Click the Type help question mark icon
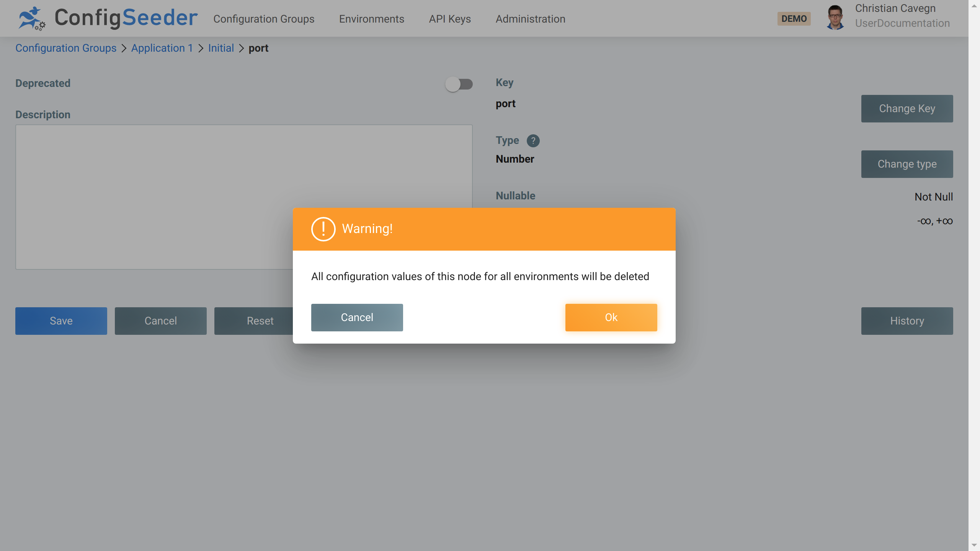The image size is (980, 551). point(533,141)
